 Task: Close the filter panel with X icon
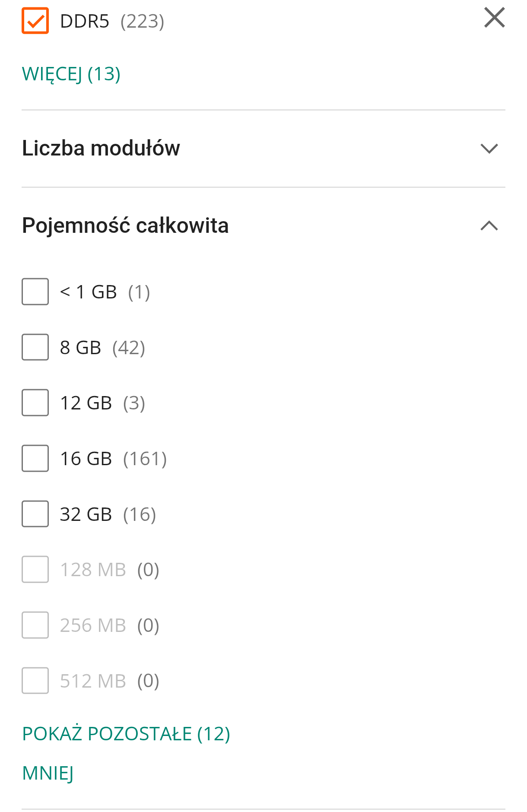point(494,18)
